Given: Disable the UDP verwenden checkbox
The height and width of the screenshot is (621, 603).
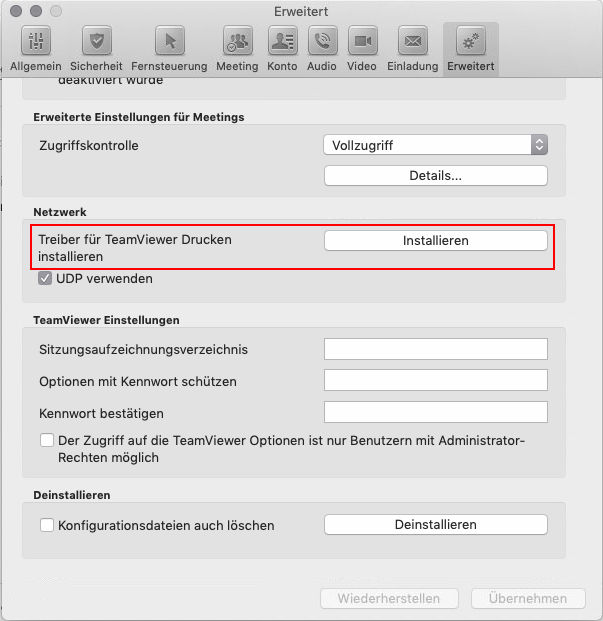Looking at the screenshot, I should (x=45, y=278).
